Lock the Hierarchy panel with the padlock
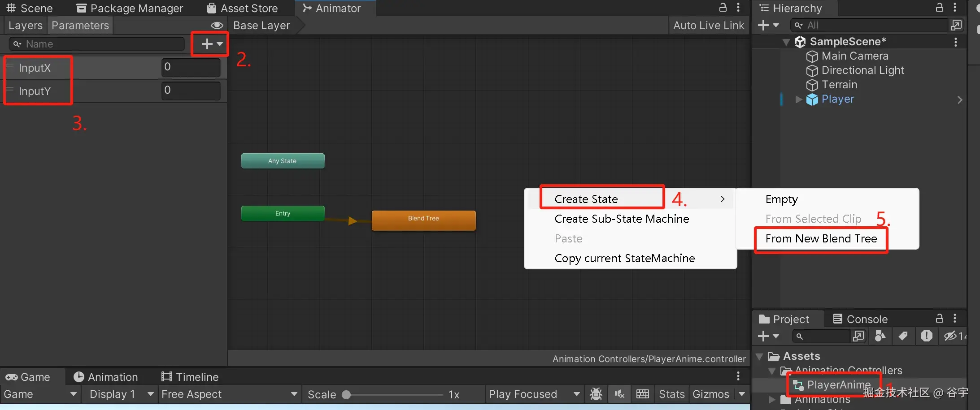Viewport: 980px width, 410px height. (940, 7)
